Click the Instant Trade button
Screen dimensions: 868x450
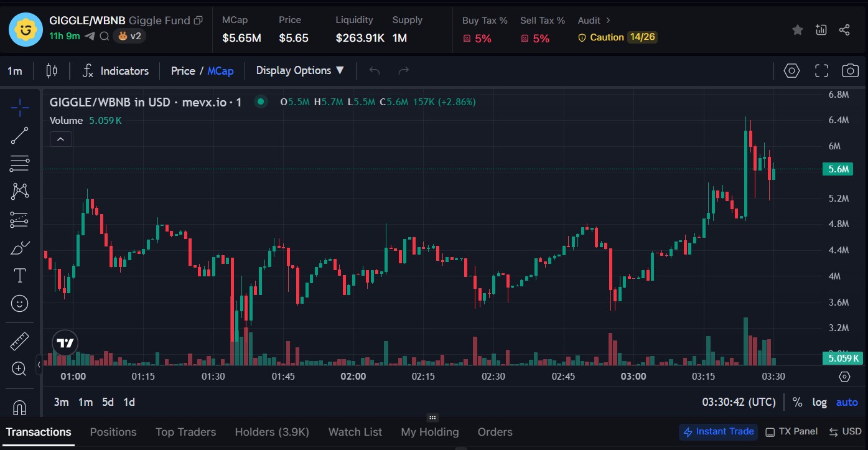pyautogui.click(x=719, y=431)
